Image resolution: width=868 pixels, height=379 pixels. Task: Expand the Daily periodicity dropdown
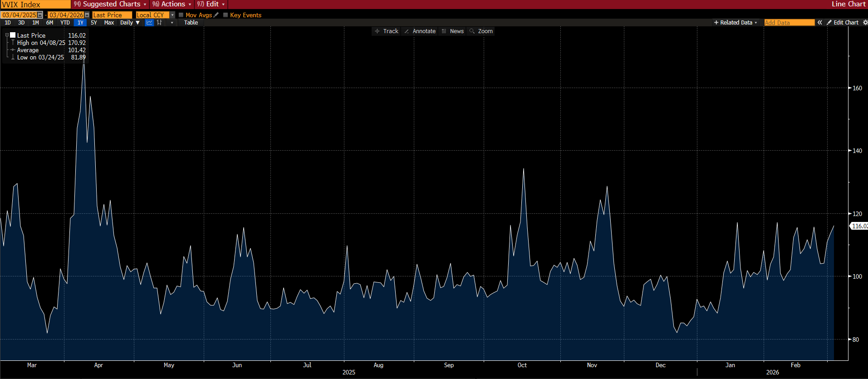point(130,22)
